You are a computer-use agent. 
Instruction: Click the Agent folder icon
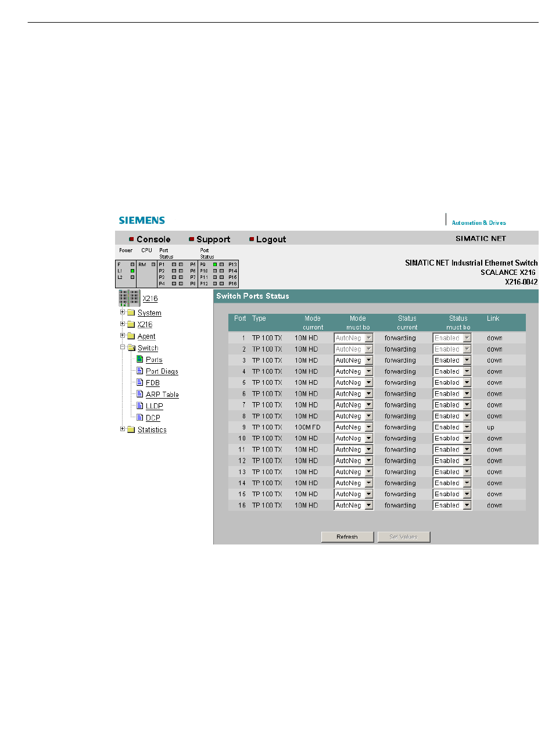point(131,336)
